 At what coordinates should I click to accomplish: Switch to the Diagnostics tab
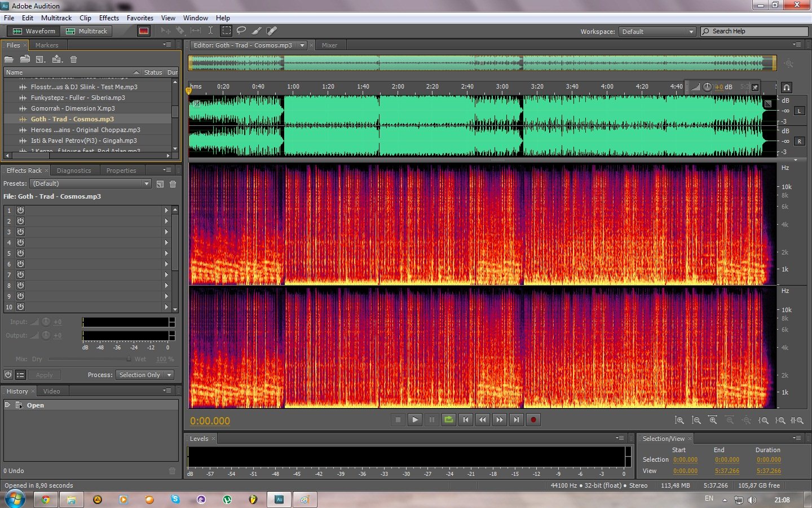tap(74, 170)
